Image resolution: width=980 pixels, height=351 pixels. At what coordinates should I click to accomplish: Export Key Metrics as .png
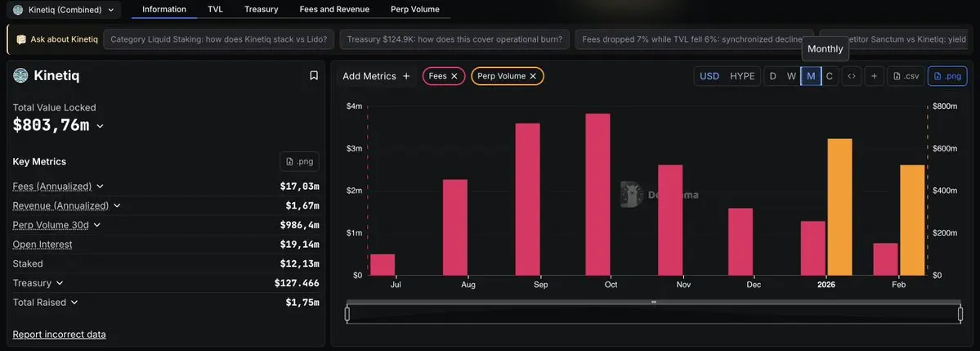(299, 161)
